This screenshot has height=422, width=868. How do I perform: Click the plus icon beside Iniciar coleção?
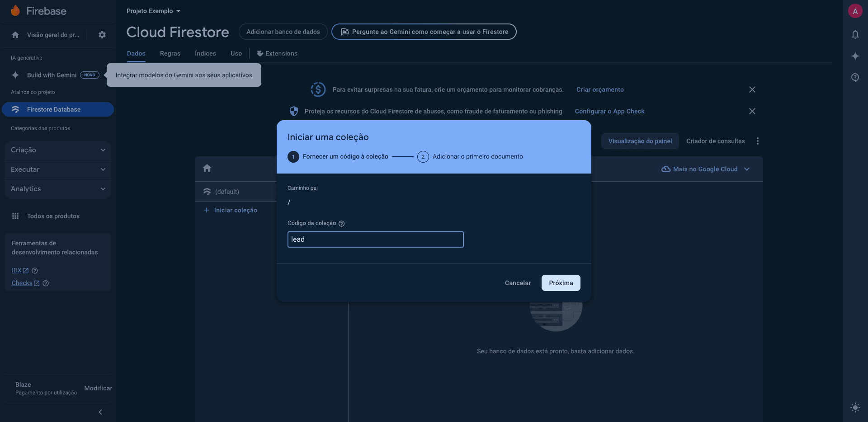[207, 210]
